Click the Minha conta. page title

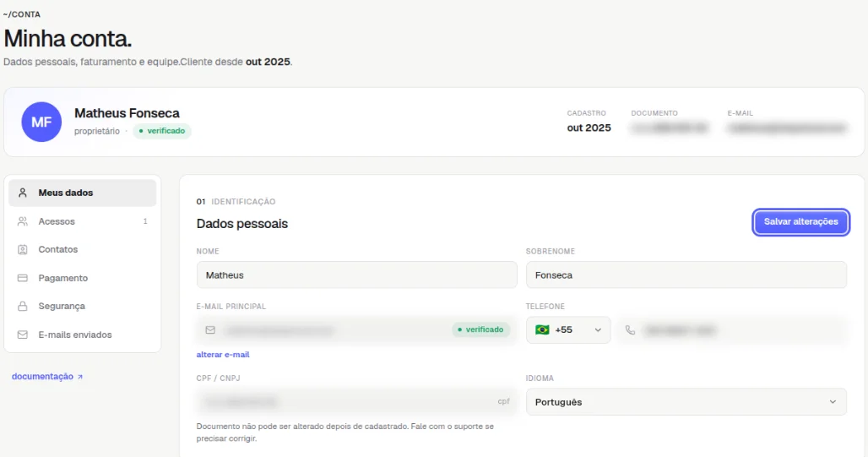point(68,39)
